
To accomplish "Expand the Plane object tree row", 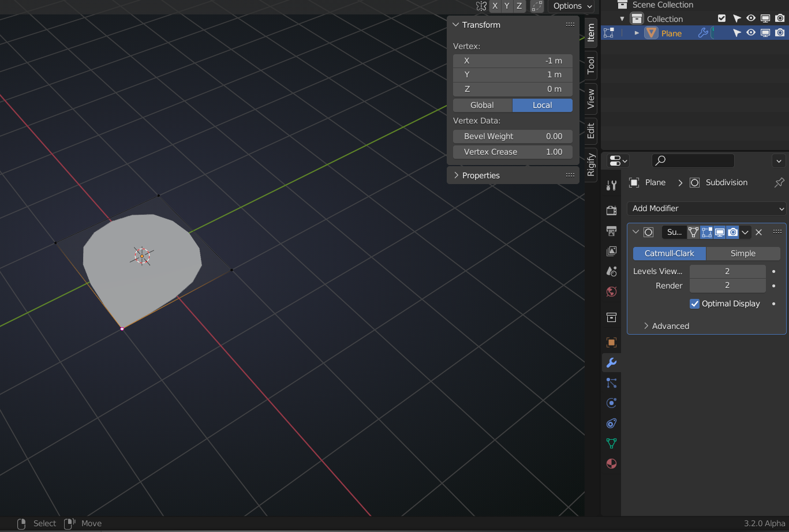I will (637, 33).
